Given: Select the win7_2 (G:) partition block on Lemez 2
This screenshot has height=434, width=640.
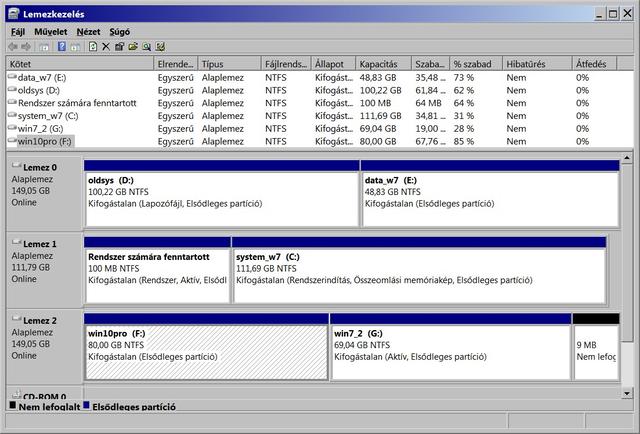Looking at the screenshot, I should [450, 350].
